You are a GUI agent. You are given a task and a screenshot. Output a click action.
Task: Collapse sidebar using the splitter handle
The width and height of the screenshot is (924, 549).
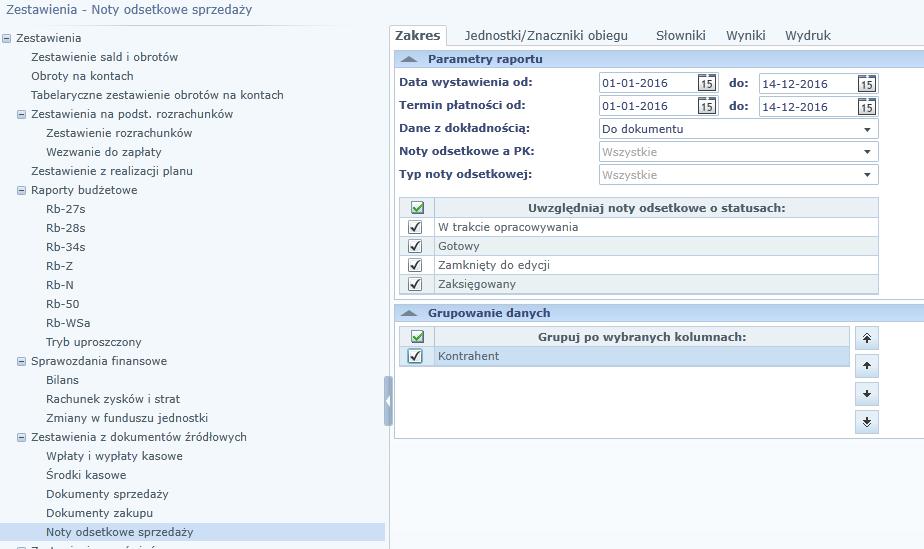pos(388,401)
